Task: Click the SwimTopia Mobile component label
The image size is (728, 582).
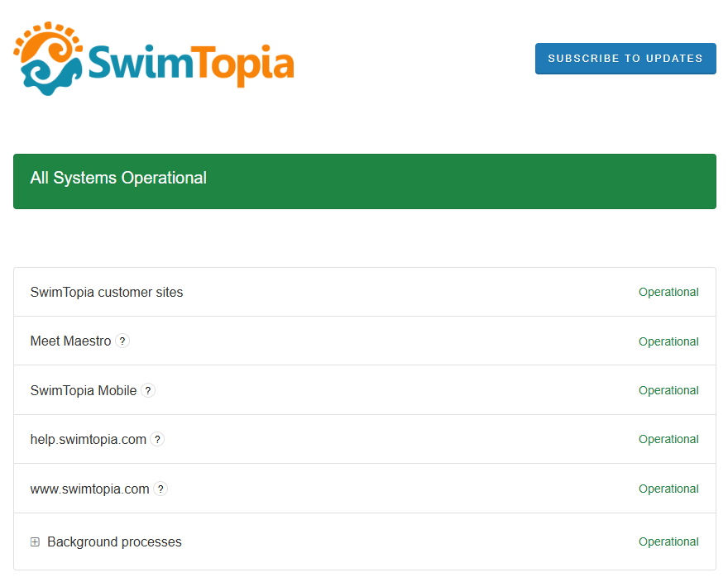Action: [x=84, y=390]
